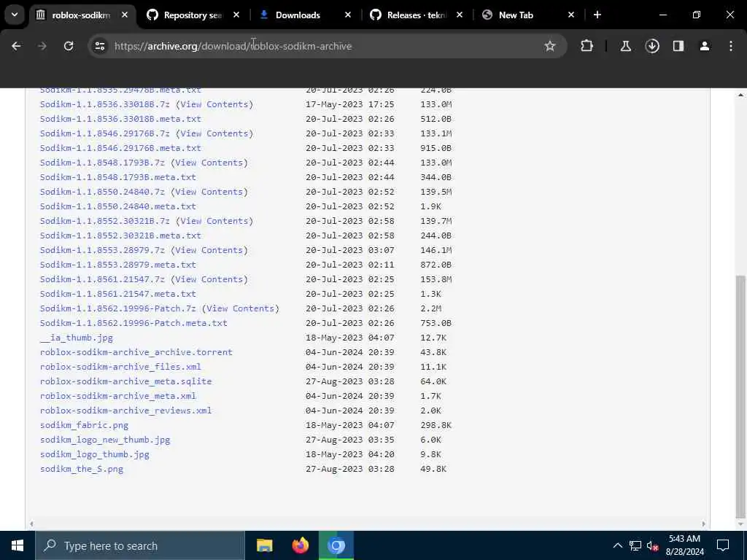747x560 pixels.
Task: Open the Extensions puzzle icon
Action: (587, 46)
